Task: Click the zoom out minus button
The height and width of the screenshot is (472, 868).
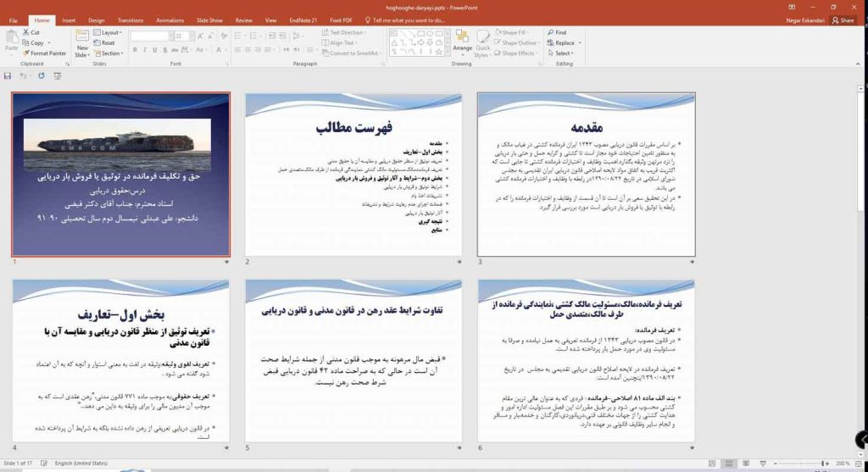Action: point(776,464)
